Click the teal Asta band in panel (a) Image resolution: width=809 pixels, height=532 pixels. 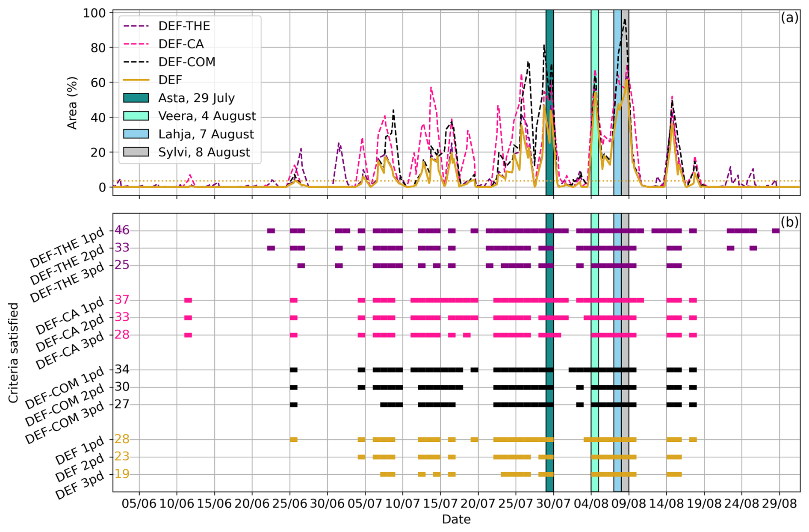tap(549, 103)
